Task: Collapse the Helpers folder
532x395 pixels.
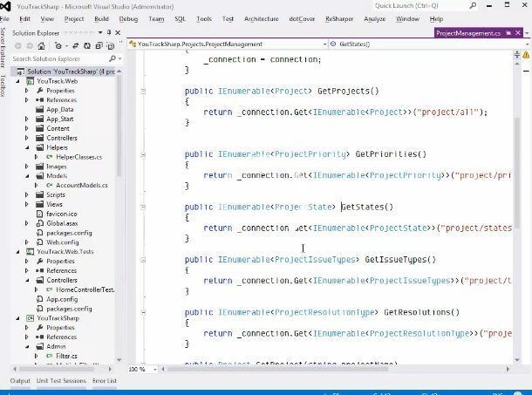Action: point(27,147)
